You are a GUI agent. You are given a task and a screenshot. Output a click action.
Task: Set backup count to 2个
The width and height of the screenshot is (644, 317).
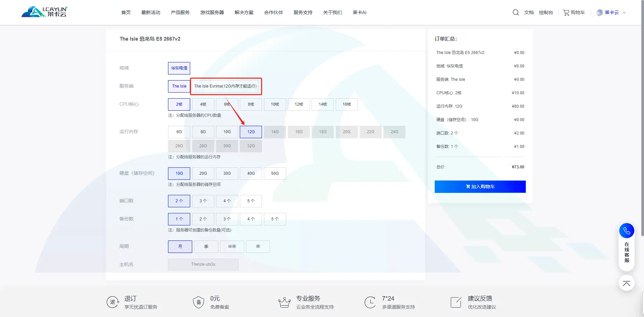(x=203, y=219)
